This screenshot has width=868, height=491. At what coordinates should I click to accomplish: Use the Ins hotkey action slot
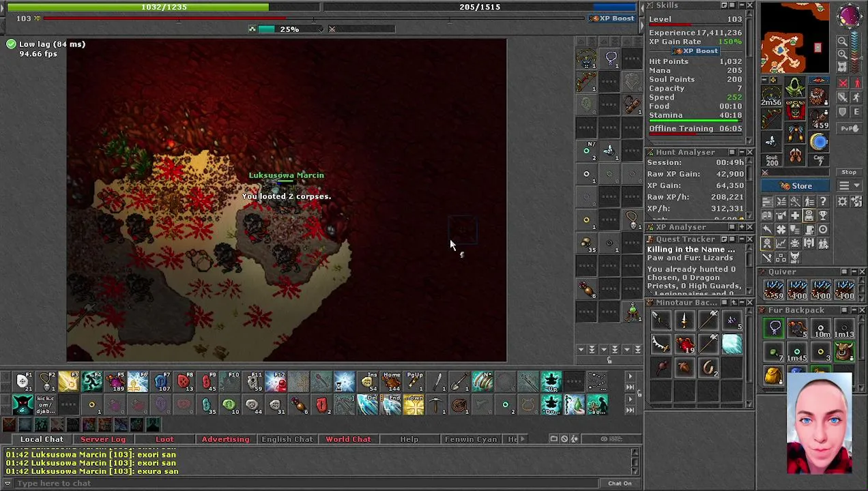(368, 381)
